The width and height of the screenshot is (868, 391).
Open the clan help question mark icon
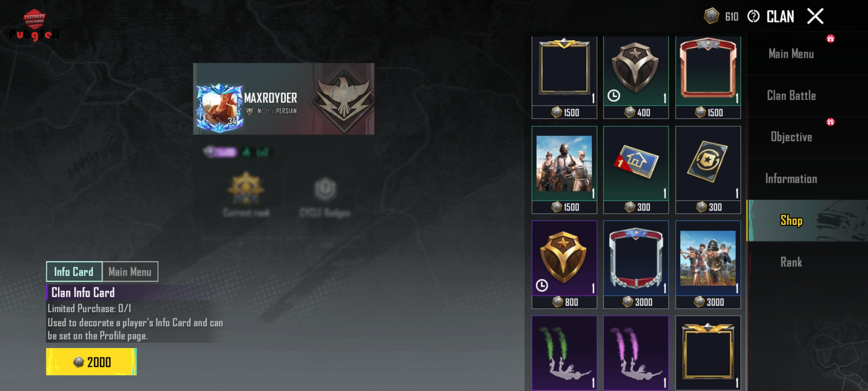point(753,16)
